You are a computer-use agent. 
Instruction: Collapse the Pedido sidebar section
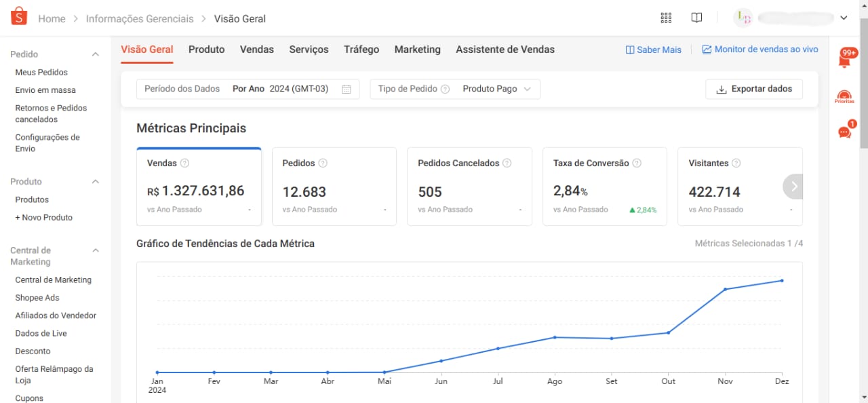point(96,54)
